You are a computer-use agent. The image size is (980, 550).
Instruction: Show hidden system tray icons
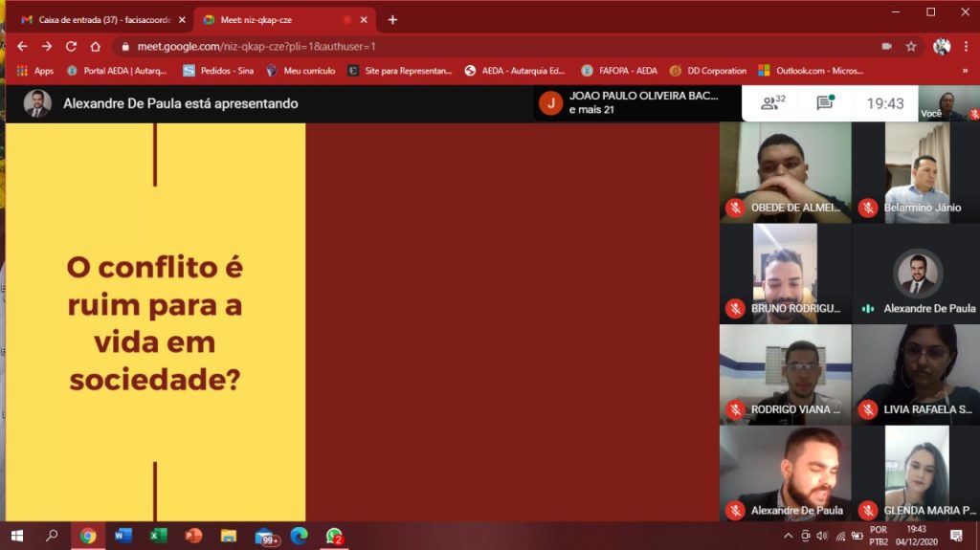[788, 536]
